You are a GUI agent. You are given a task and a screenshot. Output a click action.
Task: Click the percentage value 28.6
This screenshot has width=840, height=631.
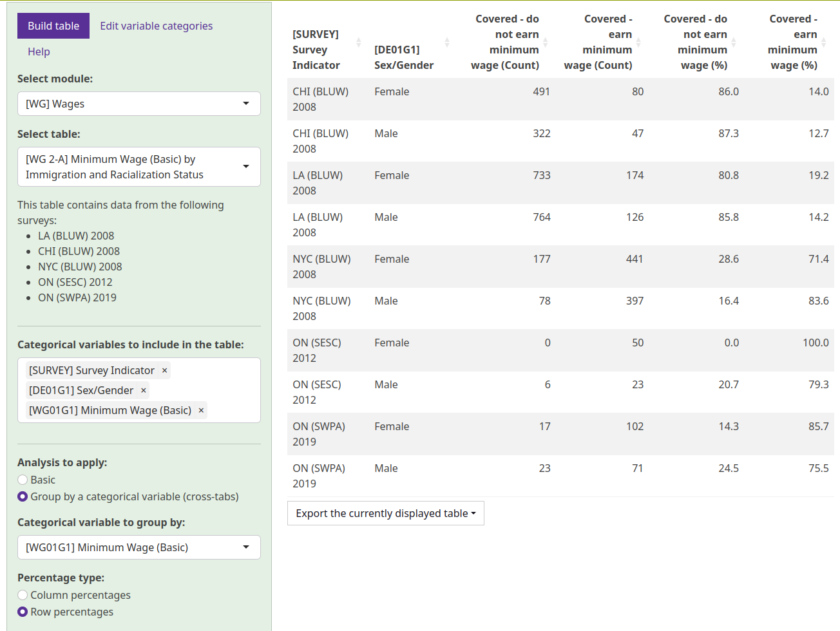pos(729,259)
